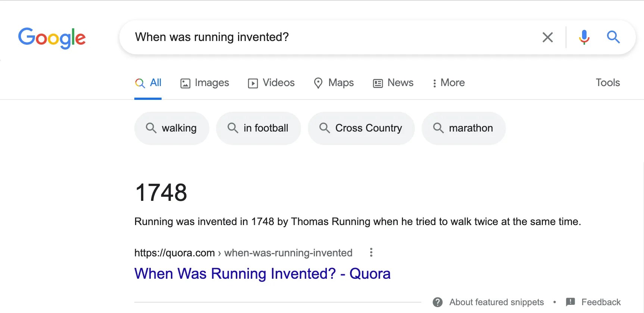
Task: Click the search magnifier icon to search
Action: 613,37
